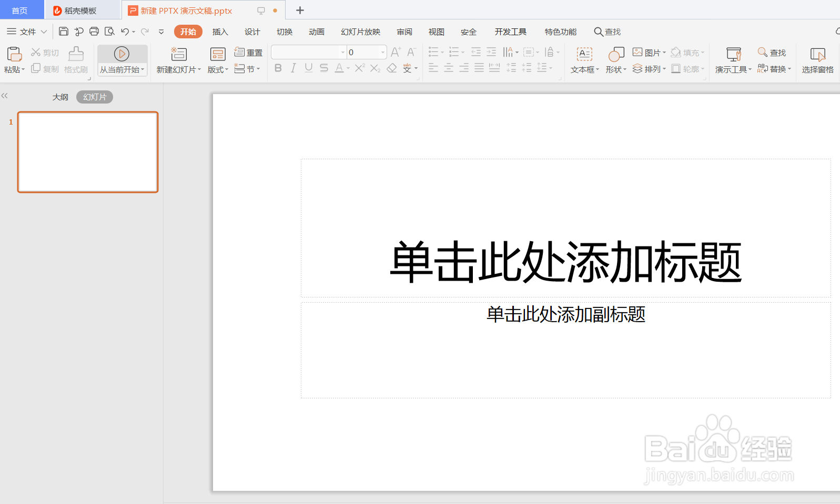Open the 选择窗格 selection pane
The height and width of the screenshot is (504, 840).
tap(817, 60)
